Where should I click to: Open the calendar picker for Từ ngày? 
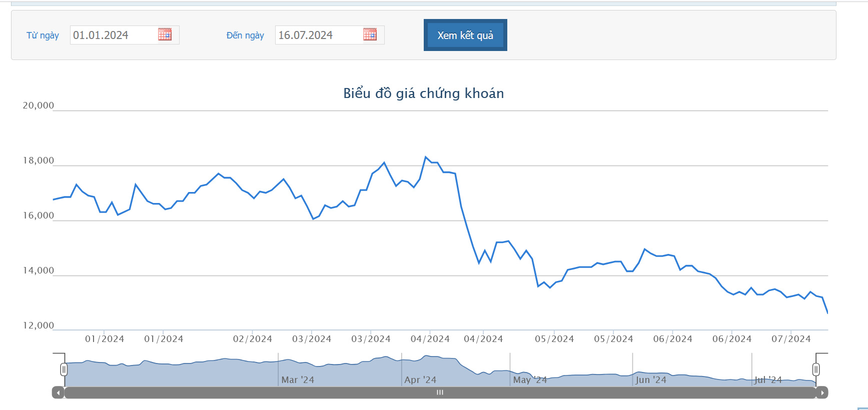(x=165, y=34)
